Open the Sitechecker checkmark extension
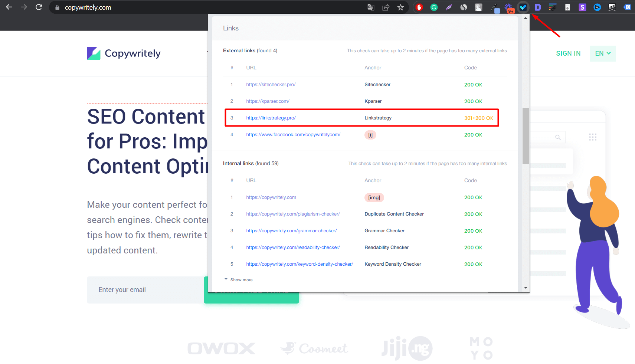Screen dimensions: 635x364 pyautogui.click(x=523, y=7)
